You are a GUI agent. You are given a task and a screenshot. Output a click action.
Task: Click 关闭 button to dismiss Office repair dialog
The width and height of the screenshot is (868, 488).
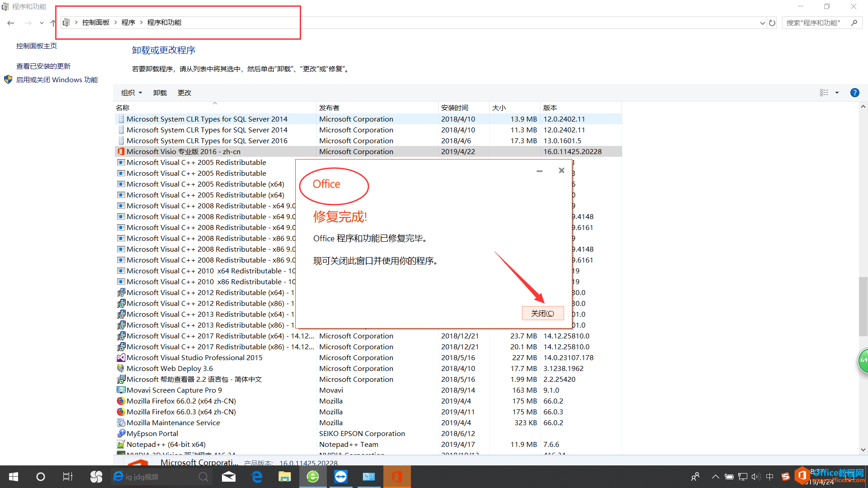click(x=542, y=313)
